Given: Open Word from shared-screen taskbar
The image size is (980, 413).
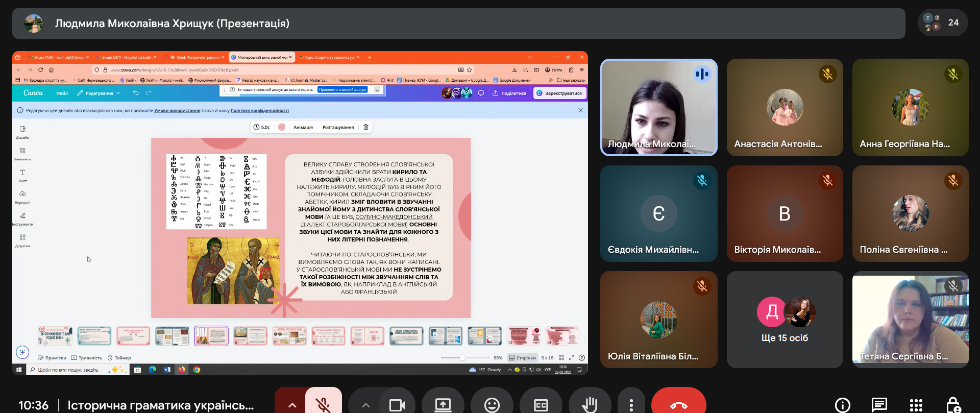Looking at the screenshot, I should tap(167, 370).
